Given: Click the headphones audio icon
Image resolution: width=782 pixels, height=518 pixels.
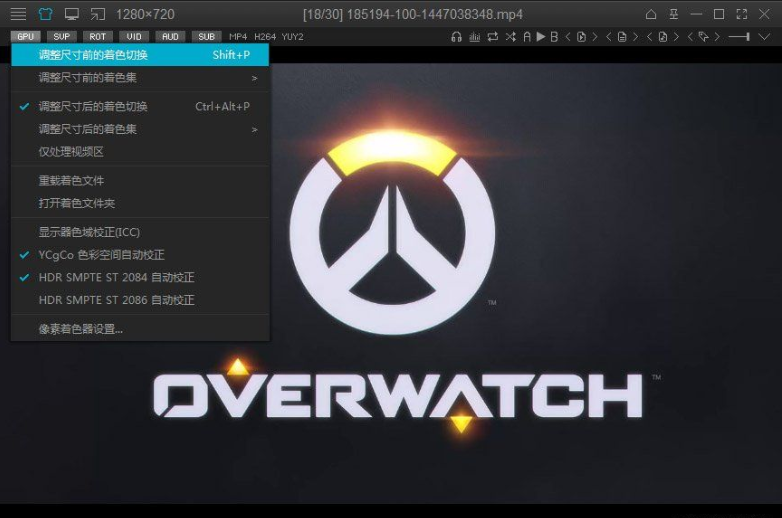Looking at the screenshot, I should pos(457,37).
